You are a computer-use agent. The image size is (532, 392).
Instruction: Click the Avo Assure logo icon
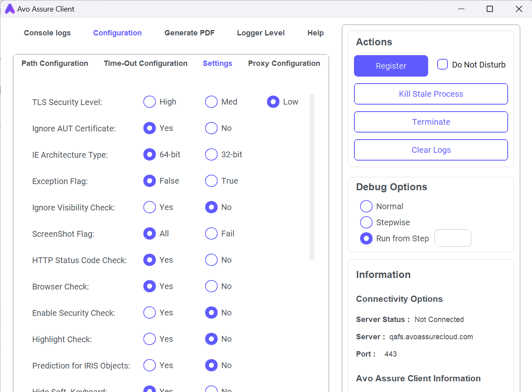10,9
